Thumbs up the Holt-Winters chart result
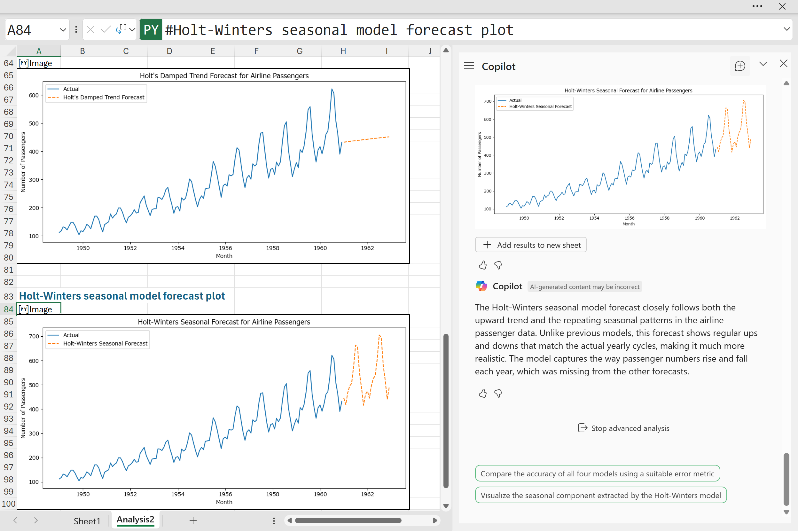The height and width of the screenshot is (532, 798). click(x=482, y=265)
